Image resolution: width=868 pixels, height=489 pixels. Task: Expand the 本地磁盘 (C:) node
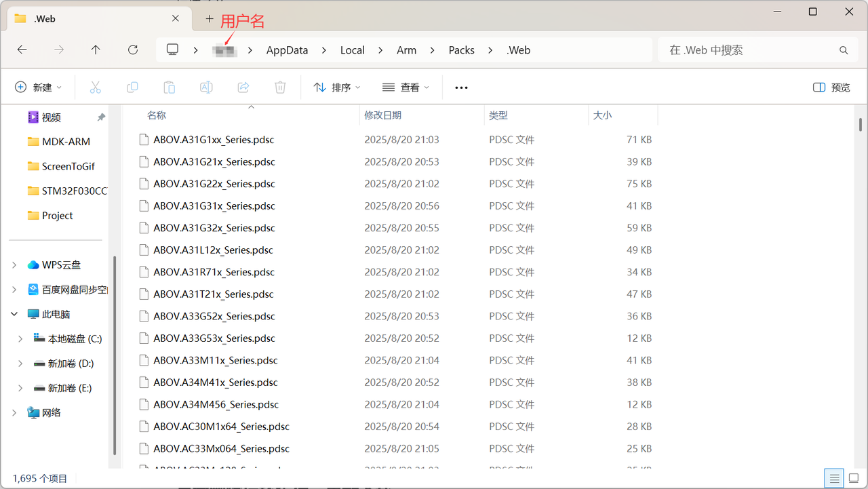point(20,339)
